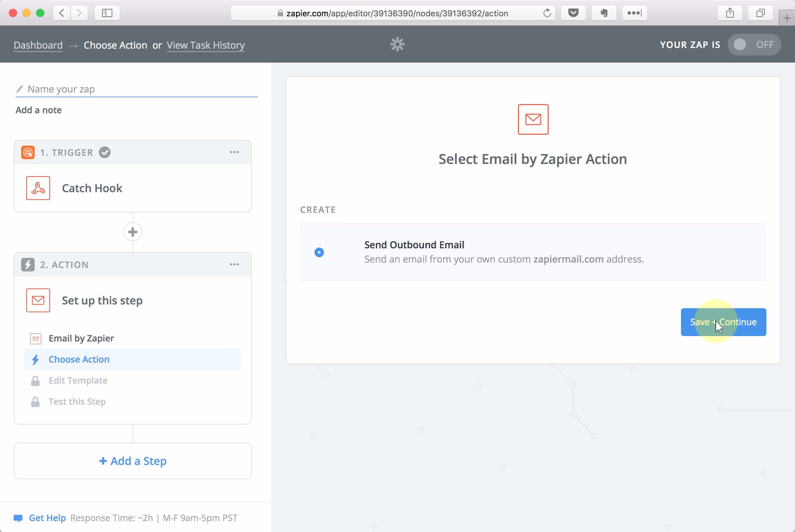This screenshot has height=532, width=795.
Task: Select the Send Outbound Email radio button
Action: 319,252
